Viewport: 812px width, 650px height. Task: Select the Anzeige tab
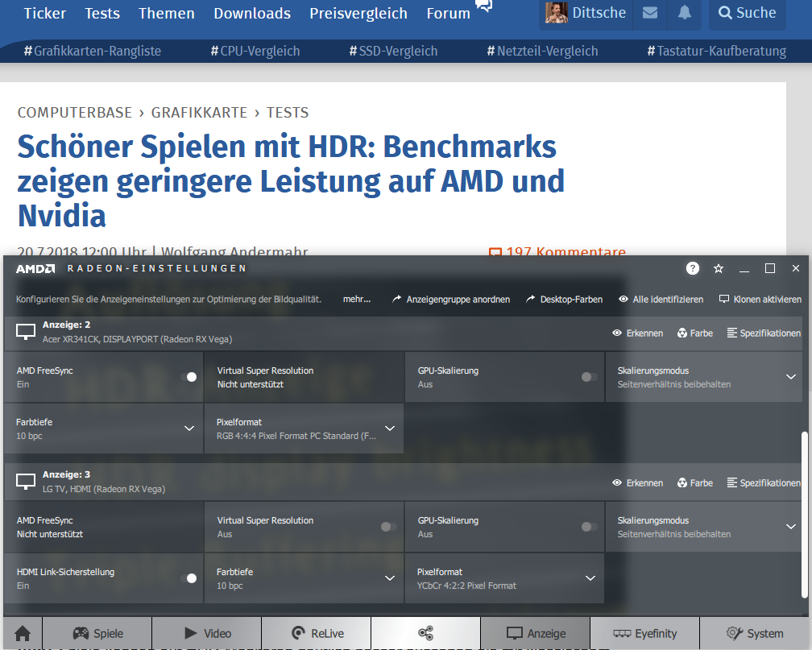point(536,633)
